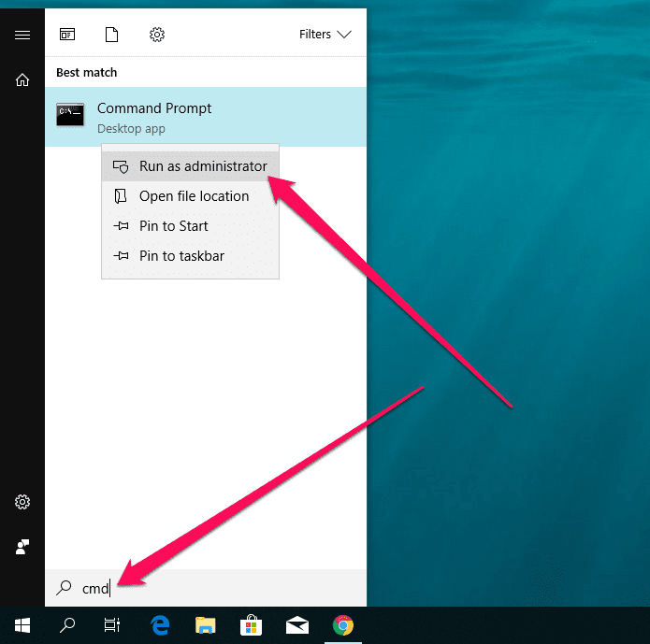Click the taskbar search magnifier icon
Screen dimensions: 650x644
tap(67, 625)
